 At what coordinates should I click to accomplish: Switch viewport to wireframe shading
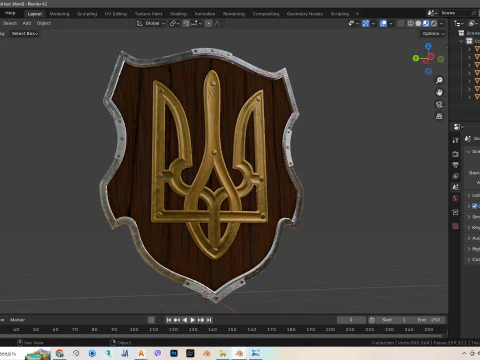[411, 23]
